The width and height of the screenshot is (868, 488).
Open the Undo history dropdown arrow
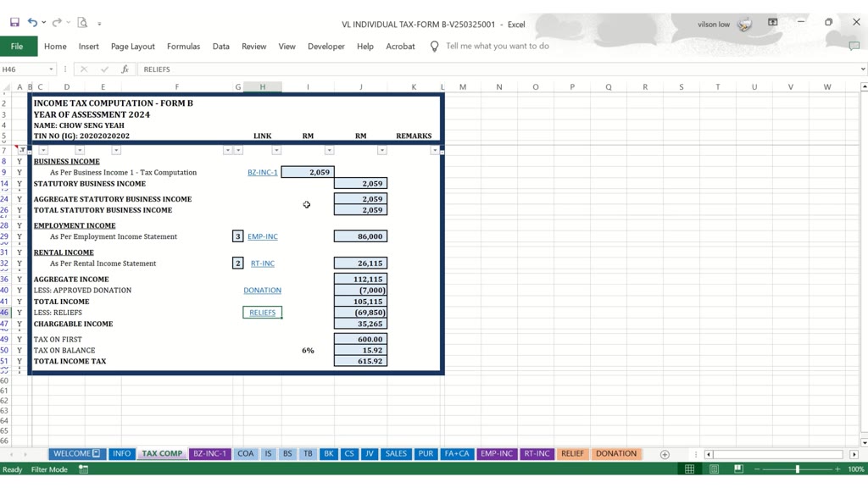pos(44,23)
